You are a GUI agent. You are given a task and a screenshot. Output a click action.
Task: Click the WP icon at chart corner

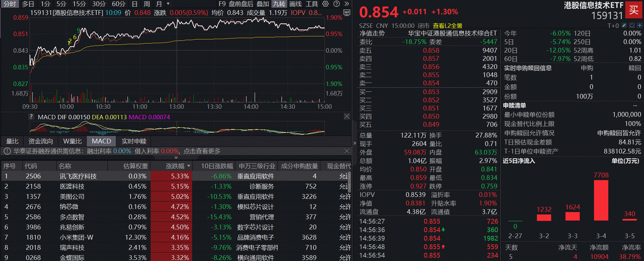[x=346, y=13]
